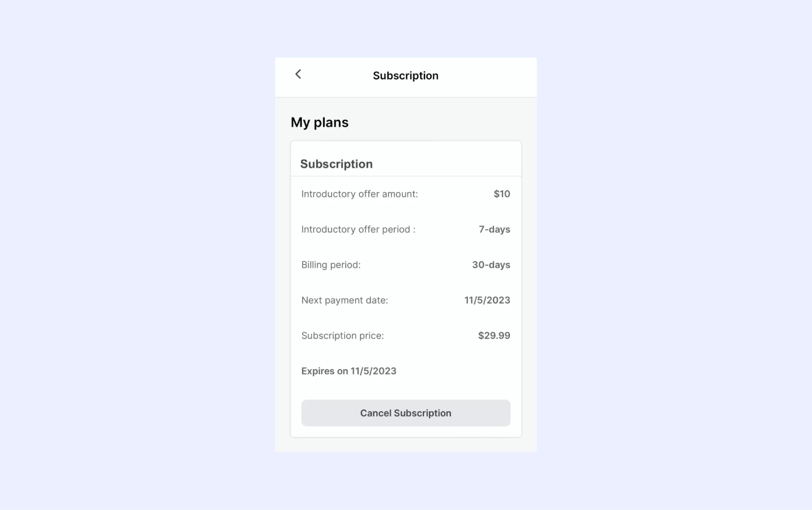The height and width of the screenshot is (510, 812).
Task: Click the Introductory offer amount label
Action: [360, 194]
